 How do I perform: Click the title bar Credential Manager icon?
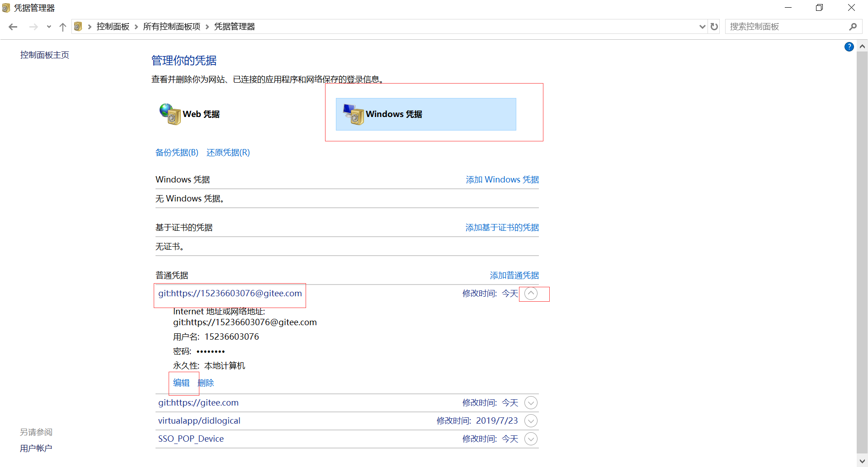point(6,8)
